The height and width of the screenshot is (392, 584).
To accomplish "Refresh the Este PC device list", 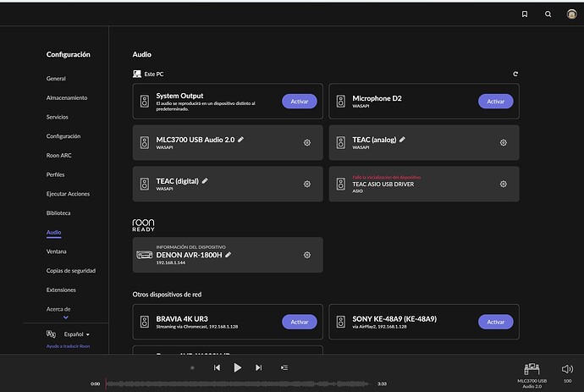I will (x=515, y=74).
